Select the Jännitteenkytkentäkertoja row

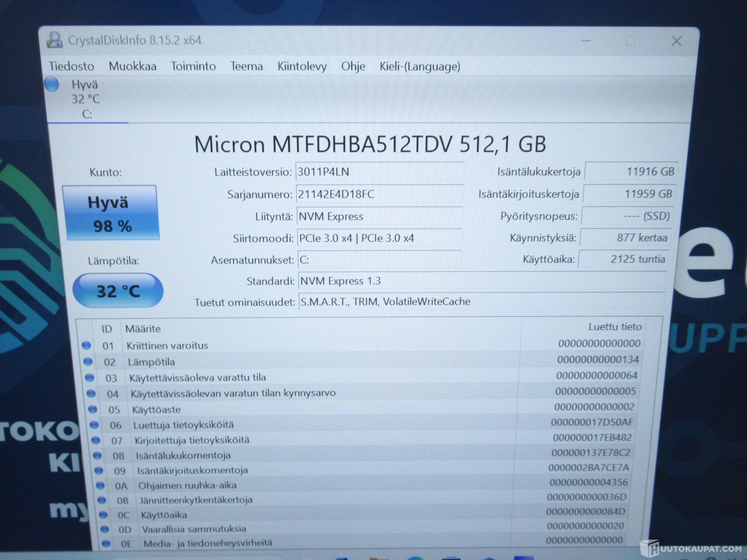[x=362, y=499]
